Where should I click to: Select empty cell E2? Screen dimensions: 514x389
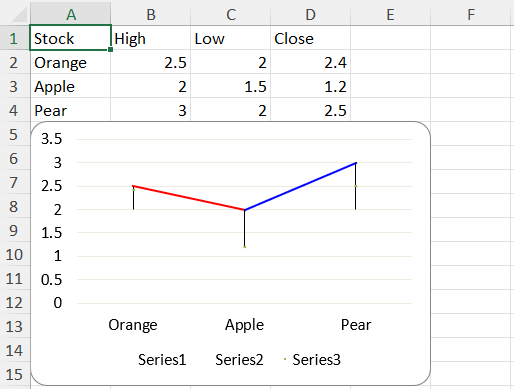coord(390,62)
